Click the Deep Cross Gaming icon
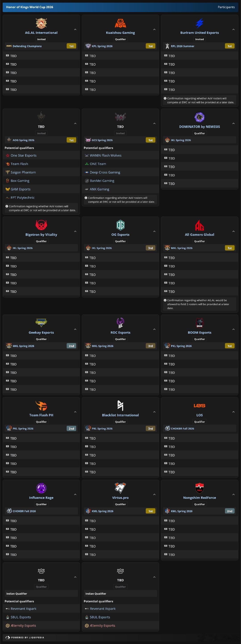The height and width of the screenshot is (644, 241). pyautogui.click(x=87, y=172)
